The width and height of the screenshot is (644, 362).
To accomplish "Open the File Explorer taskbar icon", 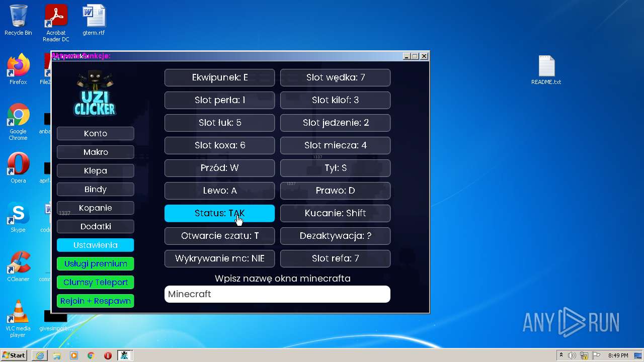I will (57, 355).
